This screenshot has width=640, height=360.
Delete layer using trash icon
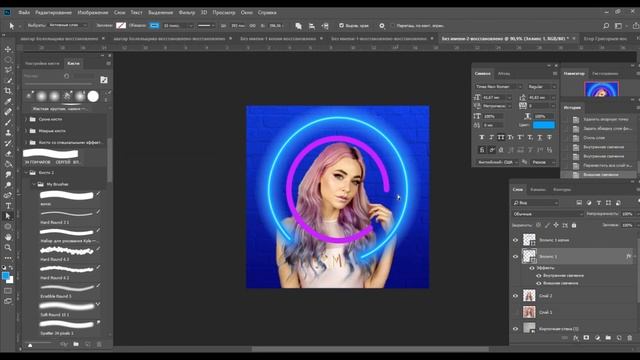pos(629,338)
